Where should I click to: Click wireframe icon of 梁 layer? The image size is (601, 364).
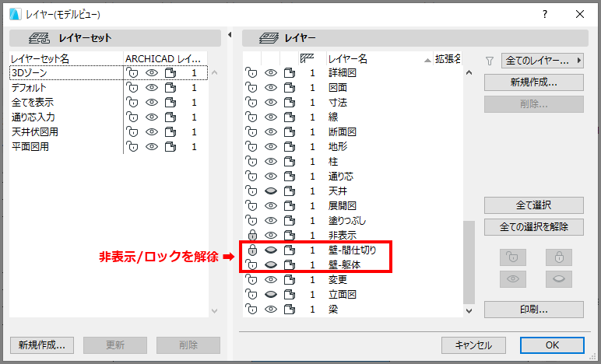[290, 310]
